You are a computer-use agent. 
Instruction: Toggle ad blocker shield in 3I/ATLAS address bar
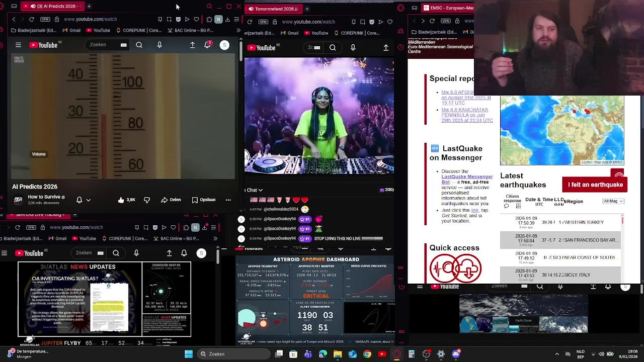tap(155, 227)
